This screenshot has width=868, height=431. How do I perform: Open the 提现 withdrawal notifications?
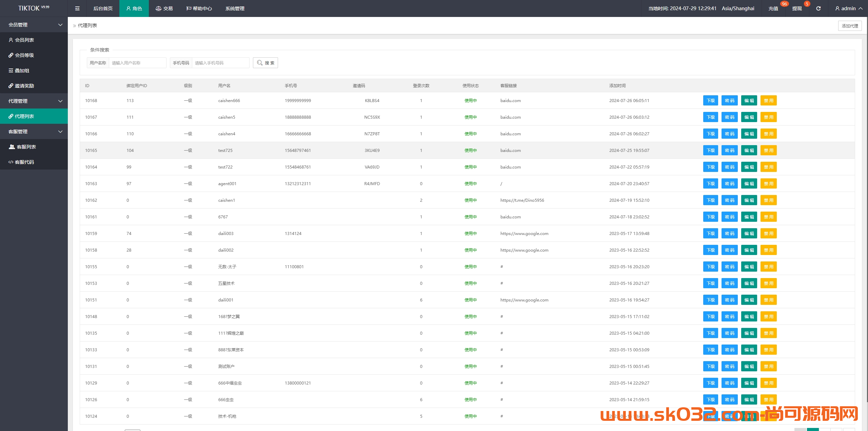coord(797,8)
